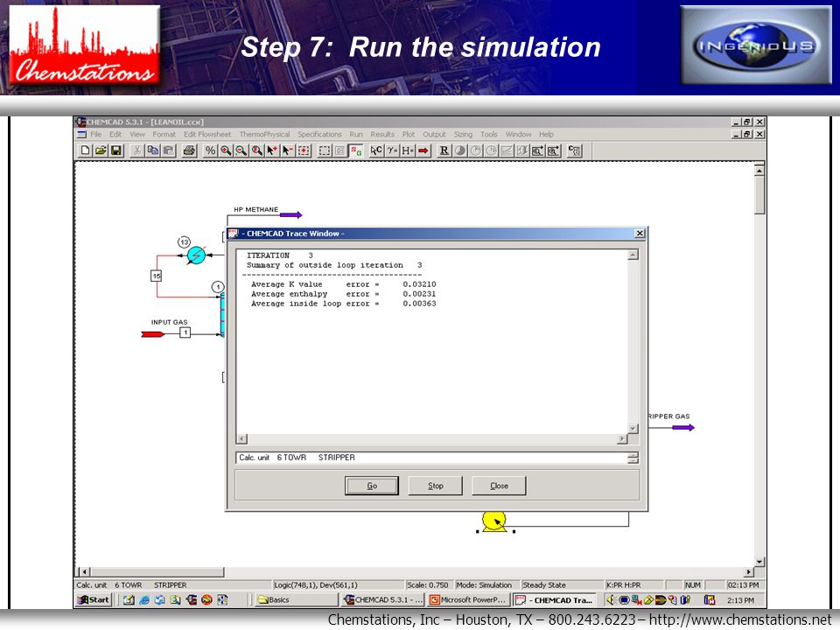Screen dimensions: 840x630
Task: Click the component list C-arrow icon
Action: point(376,150)
